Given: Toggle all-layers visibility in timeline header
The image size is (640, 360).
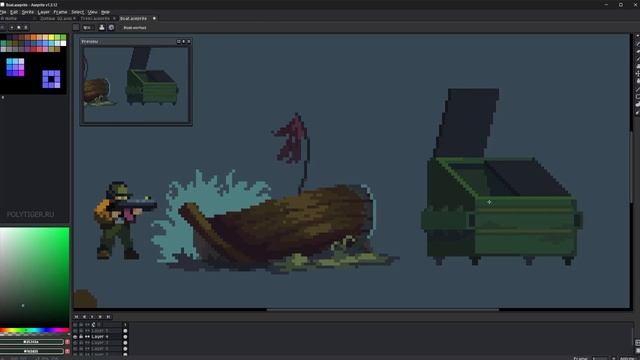Looking at the screenshot, I should (75, 325).
